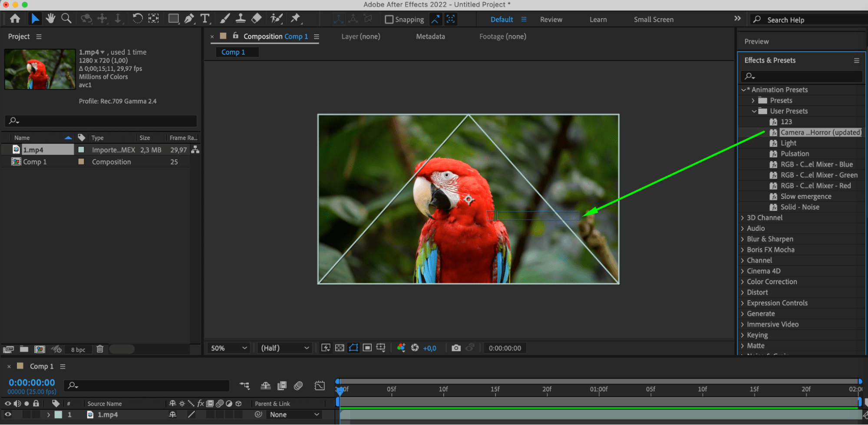Click the 8 bpc color depth button
This screenshot has width=868, height=425.
coord(78,349)
